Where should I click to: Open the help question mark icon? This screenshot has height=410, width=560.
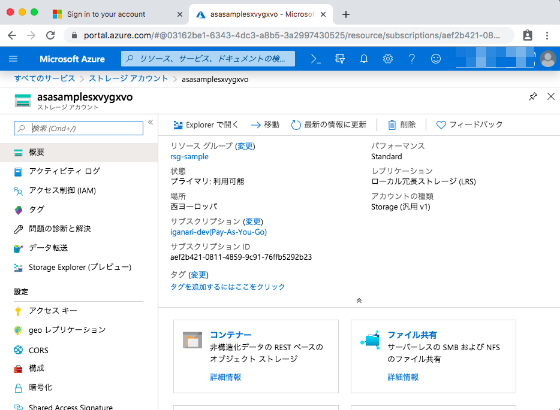(412, 59)
